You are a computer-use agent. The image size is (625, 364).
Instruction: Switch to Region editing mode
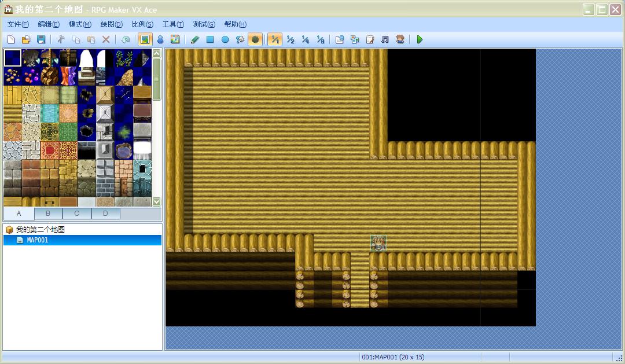point(175,39)
